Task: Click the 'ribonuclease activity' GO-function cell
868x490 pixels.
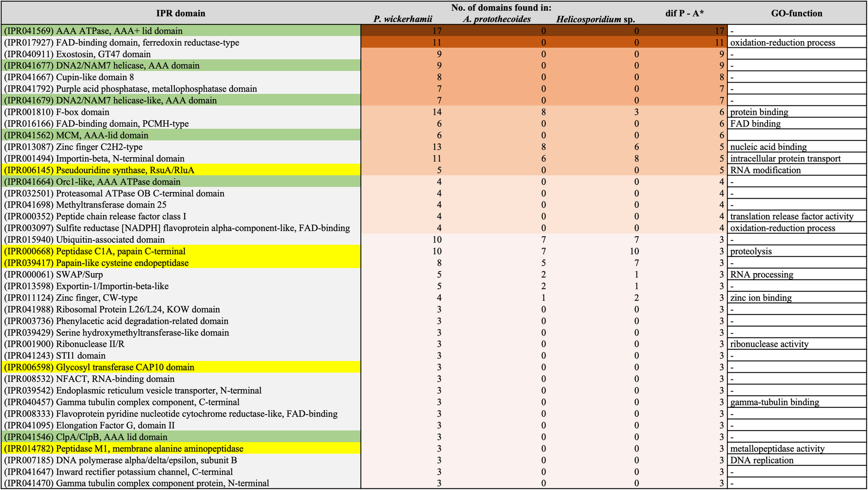Action: point(797,344)
